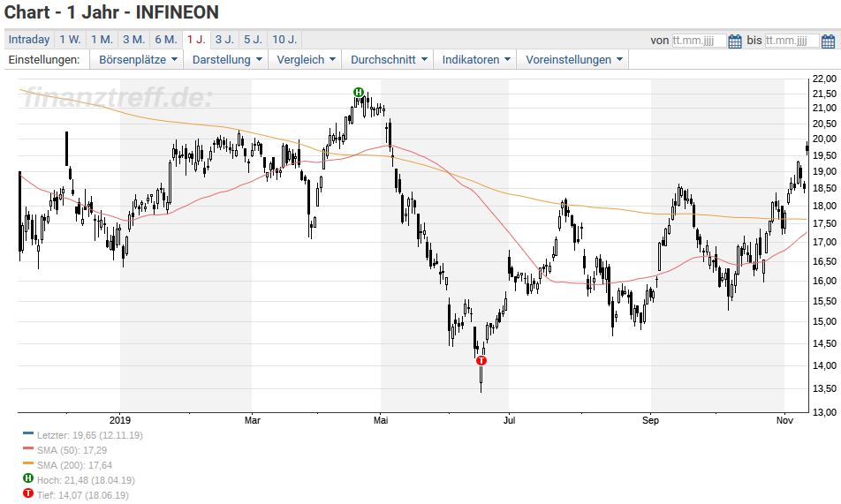841x504 pixels.
Task: Click the 'SMA (200): 17,64' legend text
Action: pyautogui.click(x=74, y=465)
